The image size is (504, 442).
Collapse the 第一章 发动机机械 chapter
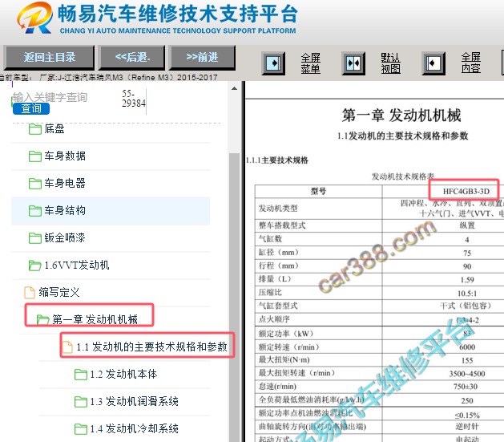click(x=95, y=319)
